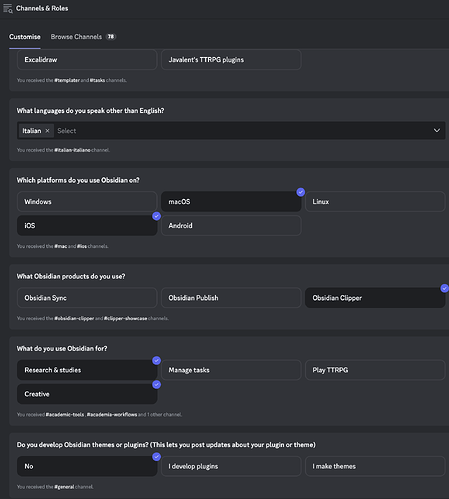This screenshot has width=449, height=499.
Task: Click 'What do you use Obsidian for?' heading
Action: coord(62,349)
